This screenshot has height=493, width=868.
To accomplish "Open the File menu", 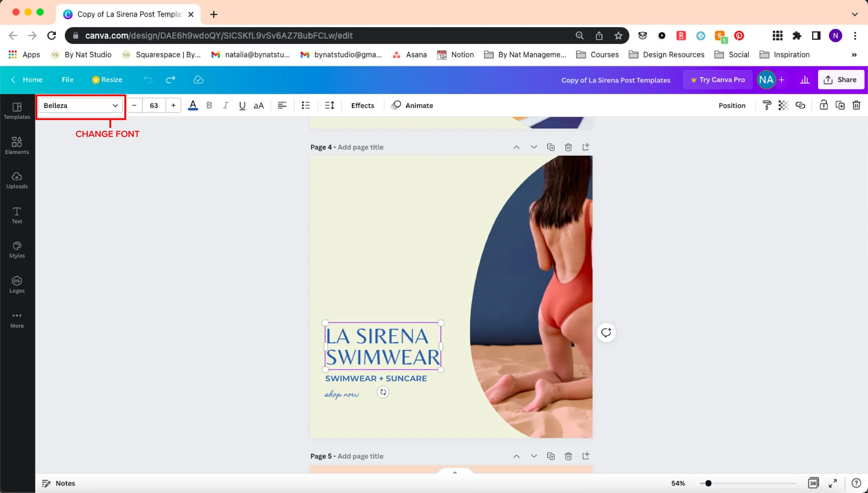I will point(67,80).
